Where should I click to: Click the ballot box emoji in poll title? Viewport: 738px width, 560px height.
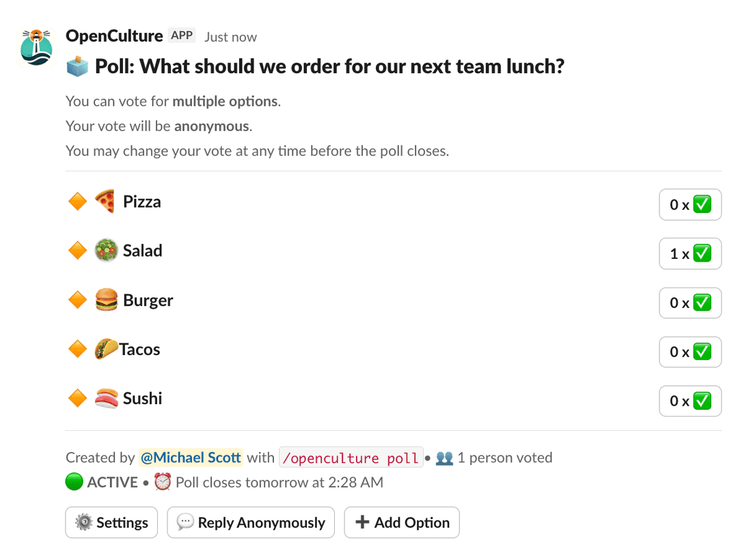coord(77,66)
